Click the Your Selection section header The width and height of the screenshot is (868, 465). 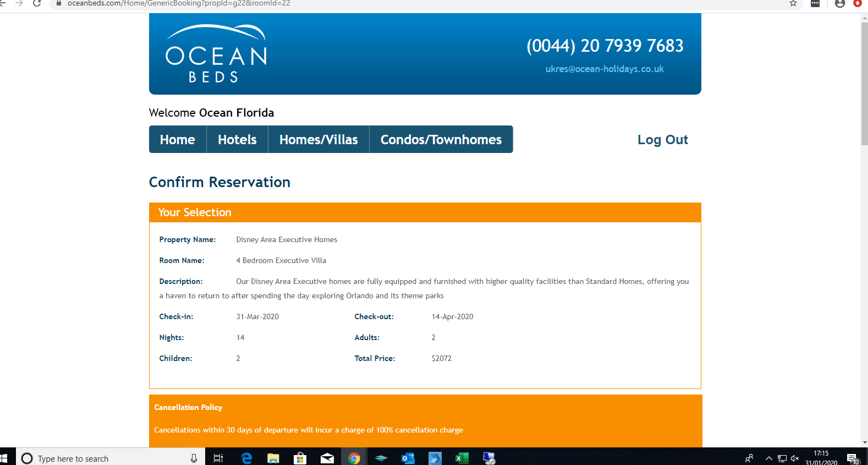[x=425, y=212]
